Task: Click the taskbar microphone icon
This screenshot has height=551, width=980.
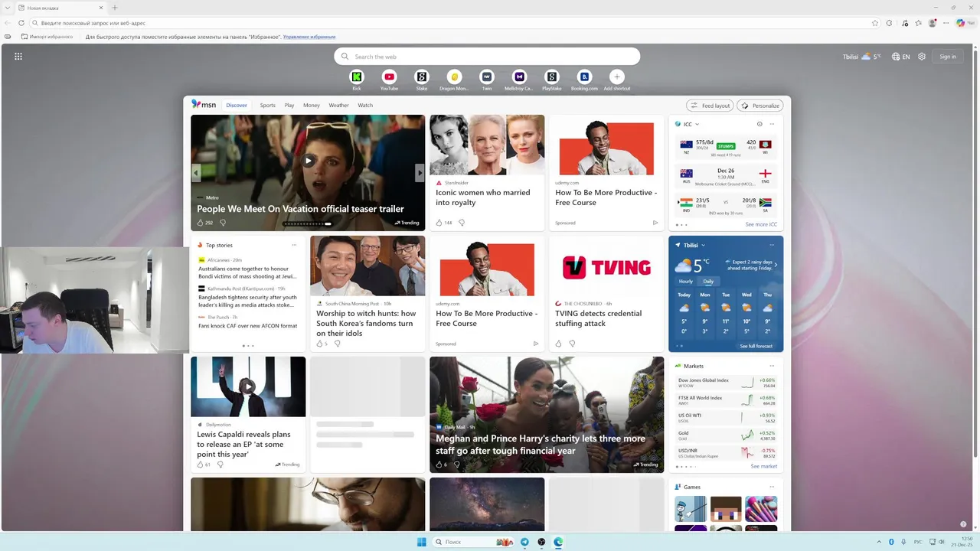Action: [x=903, y=542]
